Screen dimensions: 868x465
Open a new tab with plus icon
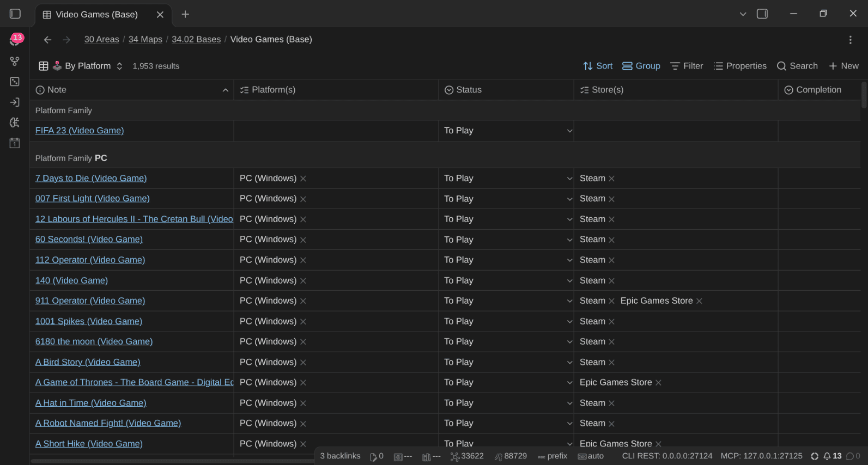[185, 14]
